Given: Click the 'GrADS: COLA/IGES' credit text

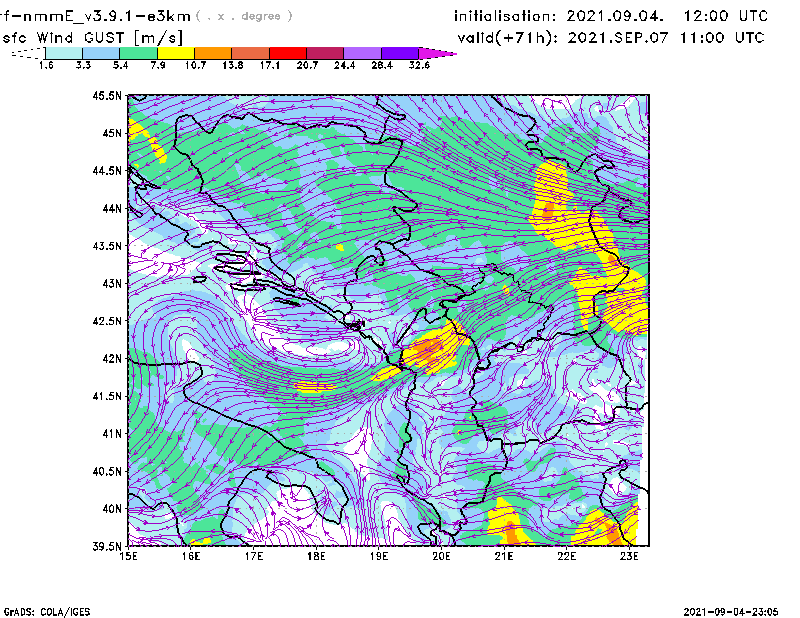Looking at the screenshot, I should (x=47, y=612).
